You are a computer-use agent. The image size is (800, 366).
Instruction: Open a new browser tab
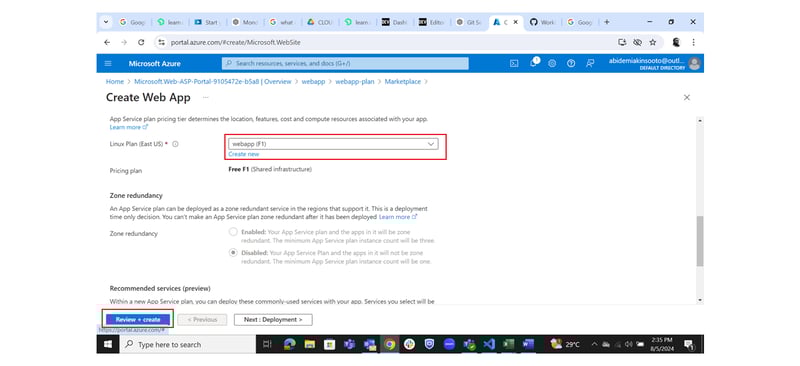(x=607, y=22)
